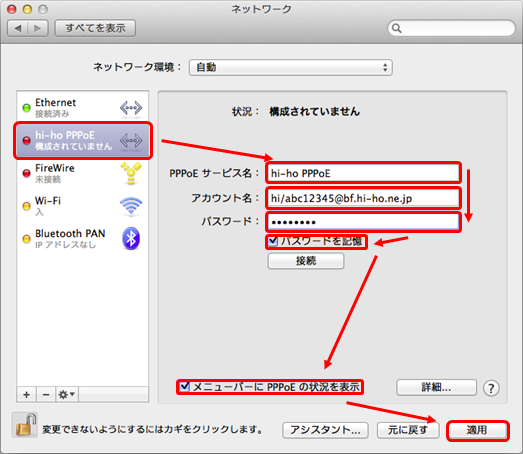Open the ネットワーク環境 dropdown
This screenshot has width=523, height=454.
(291, 68)
